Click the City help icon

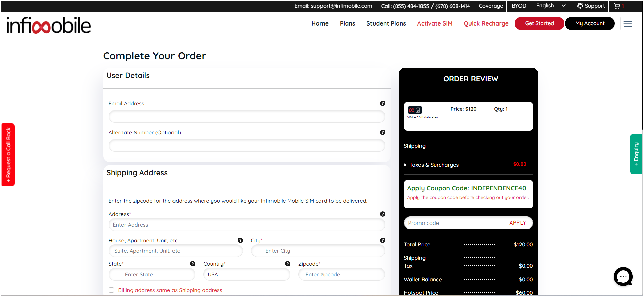coord(383,240)
